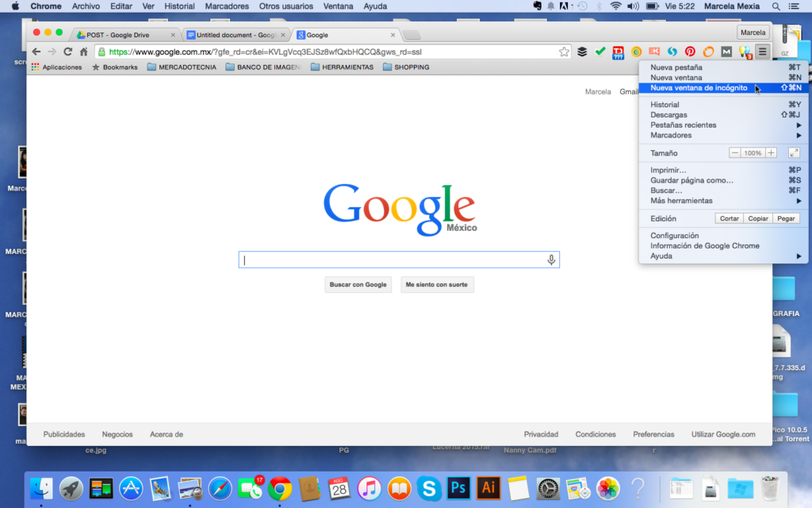Open Illustrator from the dock
Image resolution: width=812 pixels, height=508 pixels.
(x=488, y=488)
